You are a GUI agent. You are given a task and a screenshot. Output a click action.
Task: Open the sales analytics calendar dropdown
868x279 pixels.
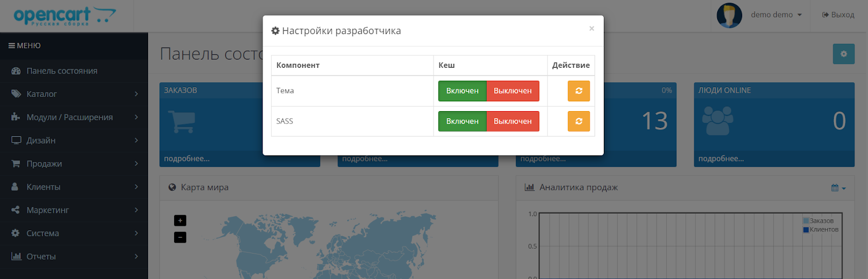tap(838, 188)
